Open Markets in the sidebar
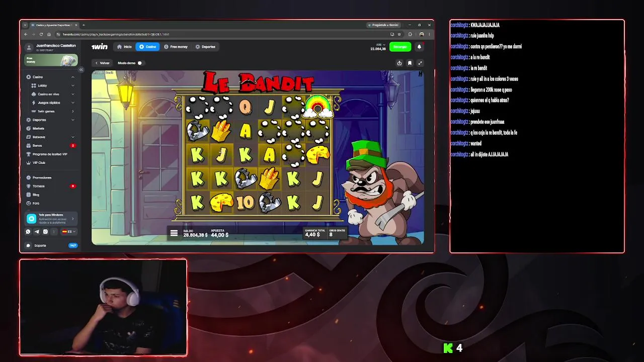This screenshot has width=644, height=362. click(x=51, y=128)
